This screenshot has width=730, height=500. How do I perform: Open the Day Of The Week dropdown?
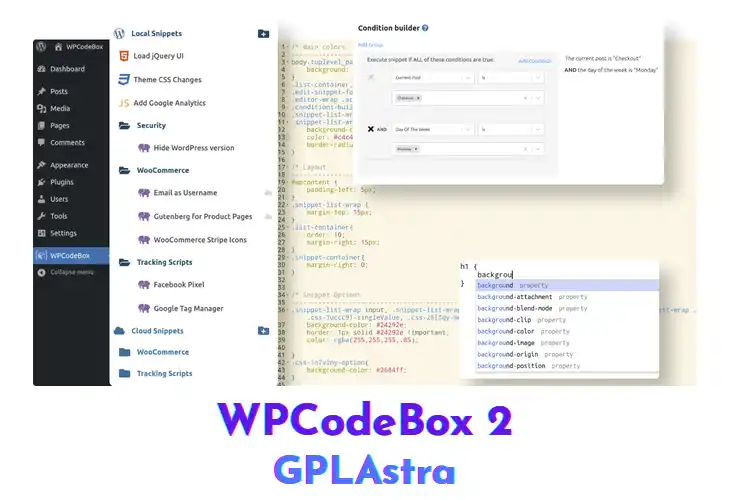click(433, 129)
